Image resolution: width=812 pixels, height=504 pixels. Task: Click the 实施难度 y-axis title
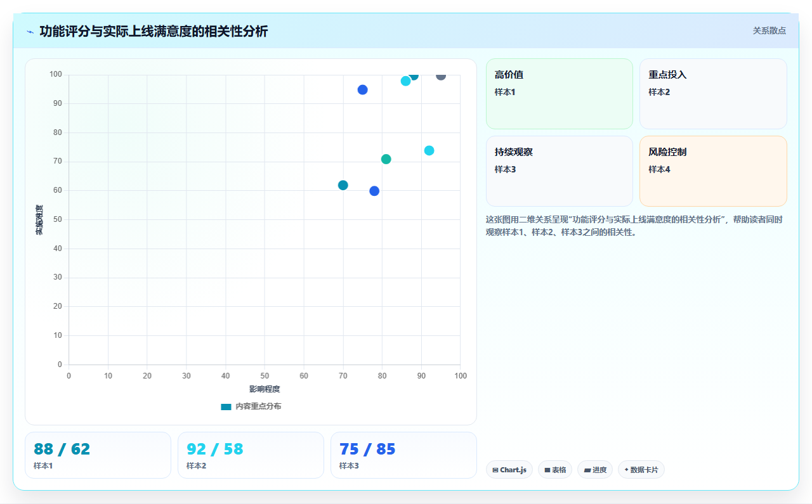[x=39, y=220]
